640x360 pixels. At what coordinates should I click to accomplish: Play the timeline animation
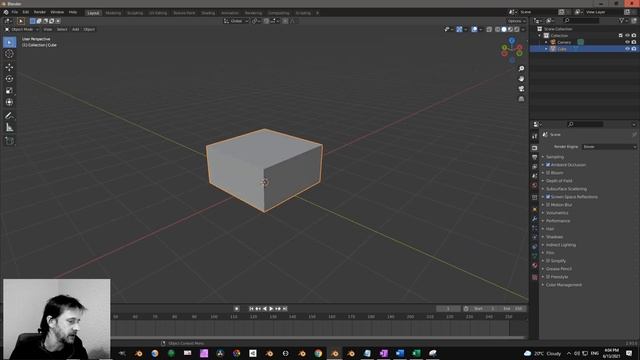(271, 309)
